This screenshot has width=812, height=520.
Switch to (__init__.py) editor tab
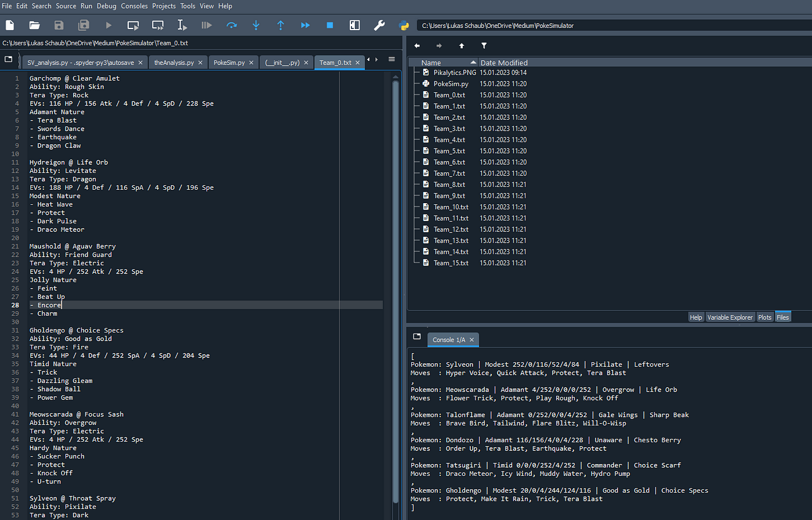point(287,62)
